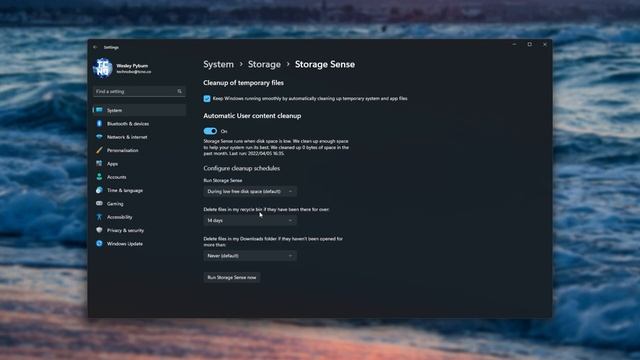
Task: Maximize the Settings window
Action: pos(529,44)
